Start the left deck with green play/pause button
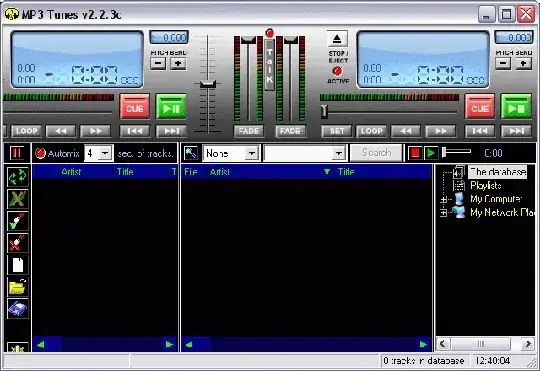Image resolution: width=540 pixels, height=371 pixels. pos(171,107)
